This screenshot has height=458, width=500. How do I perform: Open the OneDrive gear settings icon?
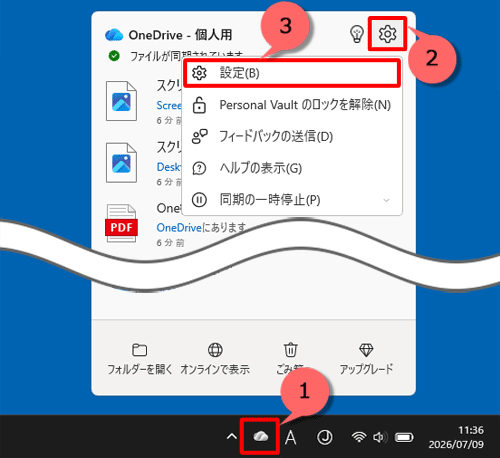(x=387, y=34)
